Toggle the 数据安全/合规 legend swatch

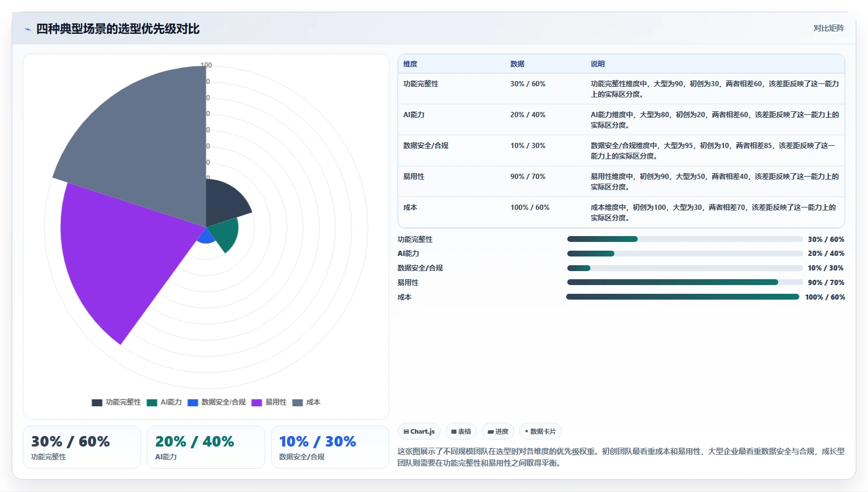coord(193,402)
